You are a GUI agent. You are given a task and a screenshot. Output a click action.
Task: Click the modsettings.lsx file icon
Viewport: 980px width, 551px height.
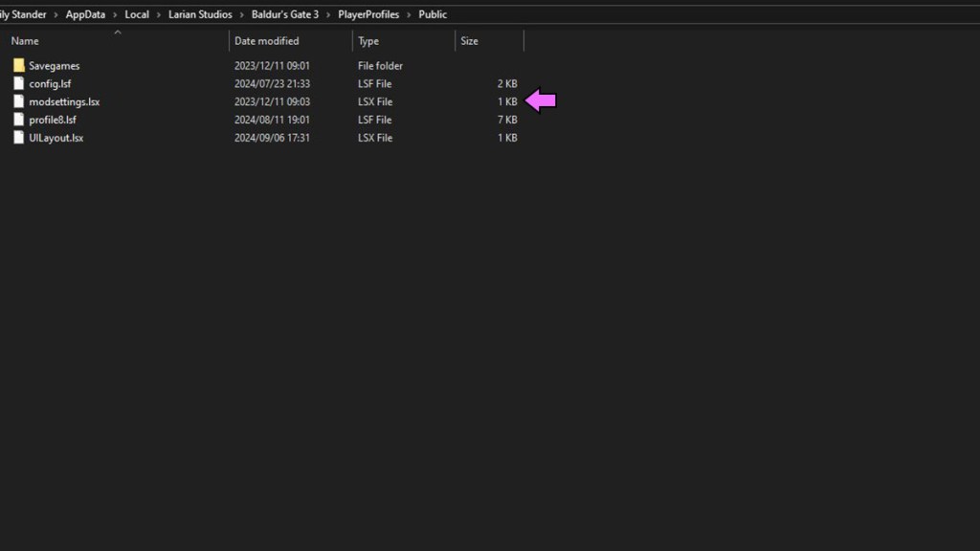[x=18, y=101]
